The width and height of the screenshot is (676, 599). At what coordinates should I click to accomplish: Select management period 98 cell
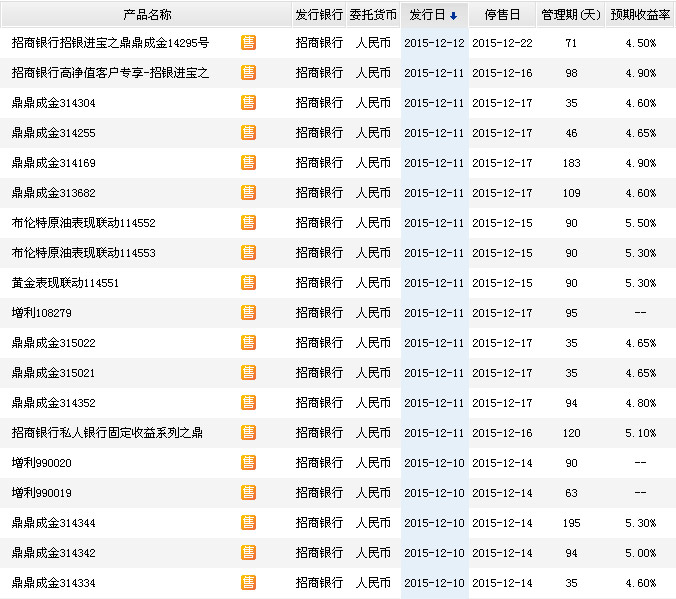[571, 73]
